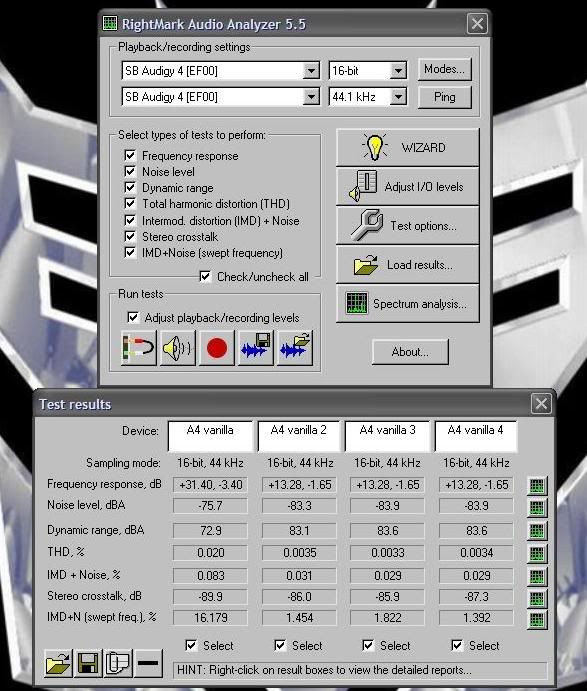This screenshot has height=691, width=587.
Task: Toggle Adjust playback/recording levels checkbox
Action: pyautogui.click(x=133, y=317)
